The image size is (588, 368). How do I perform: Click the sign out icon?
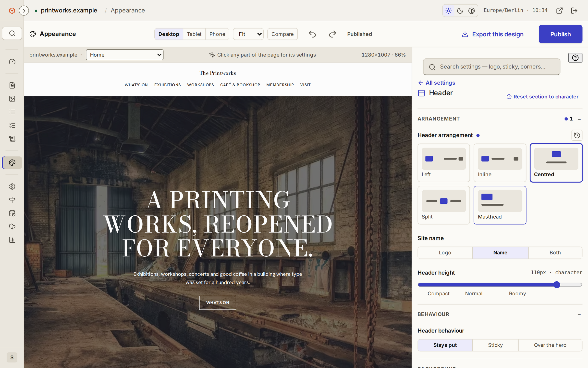point(574,11)
